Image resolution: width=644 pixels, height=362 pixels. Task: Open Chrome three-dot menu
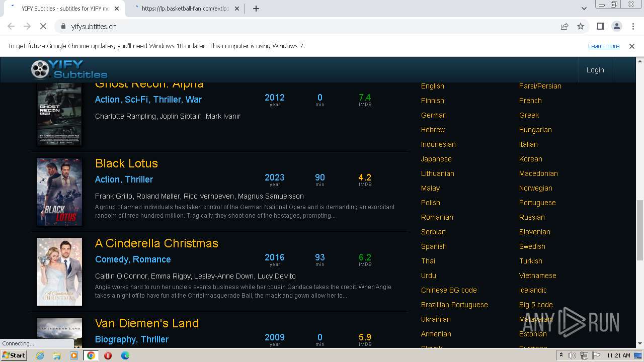pyautogui.click(x=632, y=26)
